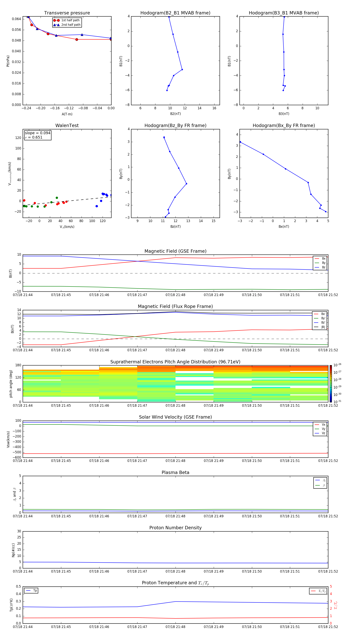Click the "Bx(nT)" x-axis label
Image resolution: width=351 pixels, height=644 pixels.
click(x=284, y=227)
